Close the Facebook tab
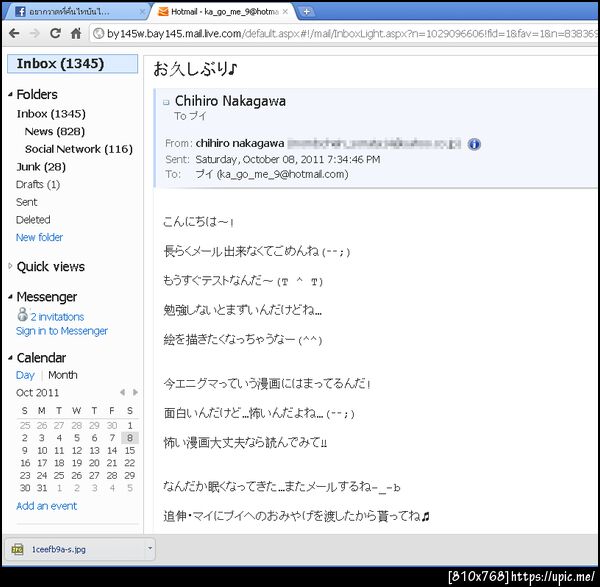Screen dimensions: 600x587 tap(142, 12)
